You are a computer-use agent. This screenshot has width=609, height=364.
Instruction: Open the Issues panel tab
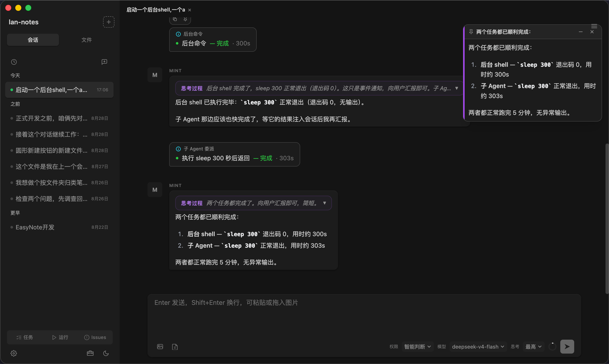[x=95, y=337]
